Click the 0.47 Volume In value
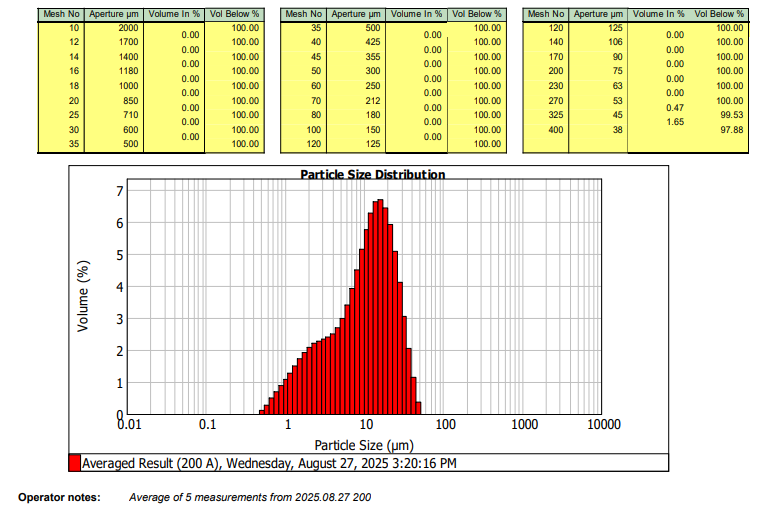This screenshot has width=762, height=509. click(675, 107)
